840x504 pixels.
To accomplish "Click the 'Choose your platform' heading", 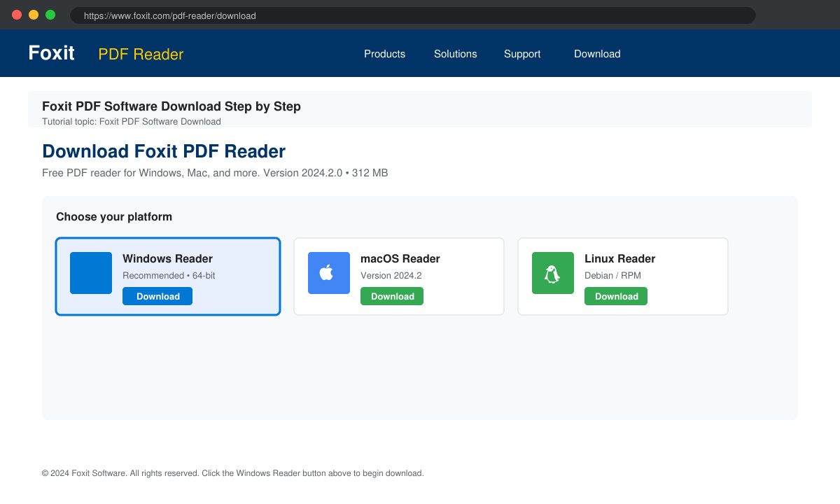I will (114, 217).
